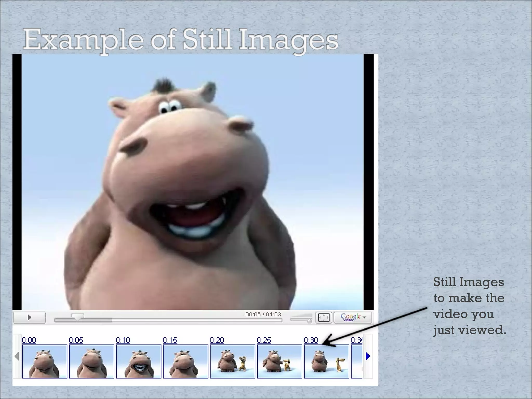Viewport: 532px width, 399px height.
Task: Jump to the 0:05 timestamp link
Action: pos(76,340)
